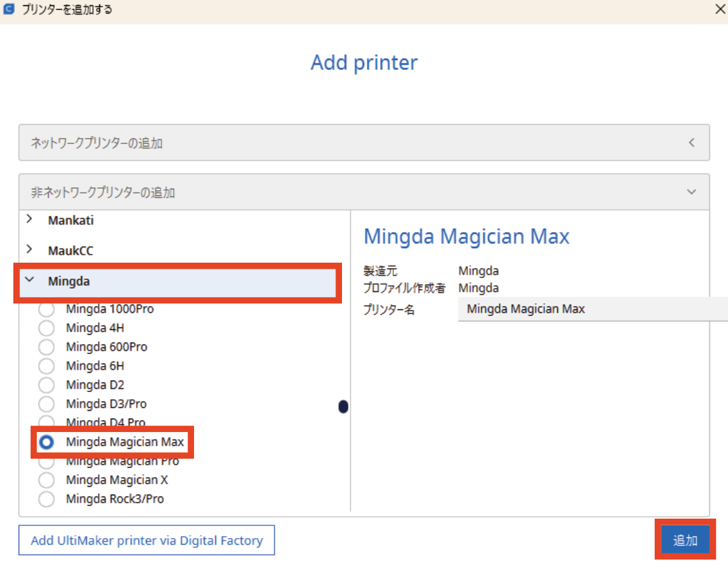The image size is (728, 574).
Task: Choose the Mingda Rock3/Pro printer
Action: click(x=47, y=499)
